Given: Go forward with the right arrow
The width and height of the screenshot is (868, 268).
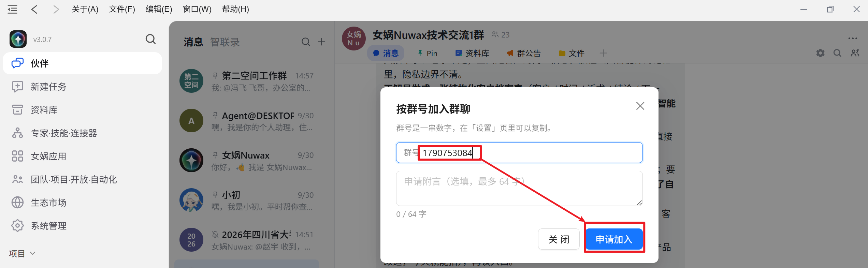Looking at the screenshot, I should (56, 9).
